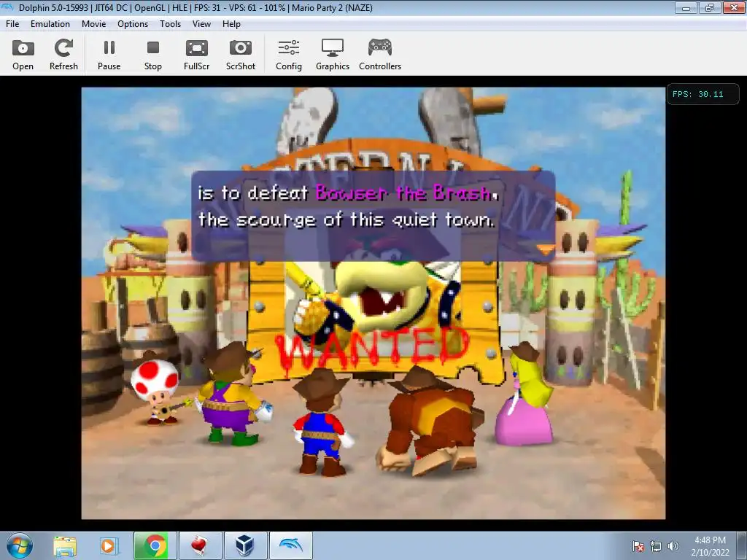Click the Dolphin emulator taskbar button

tap(291, 545)
